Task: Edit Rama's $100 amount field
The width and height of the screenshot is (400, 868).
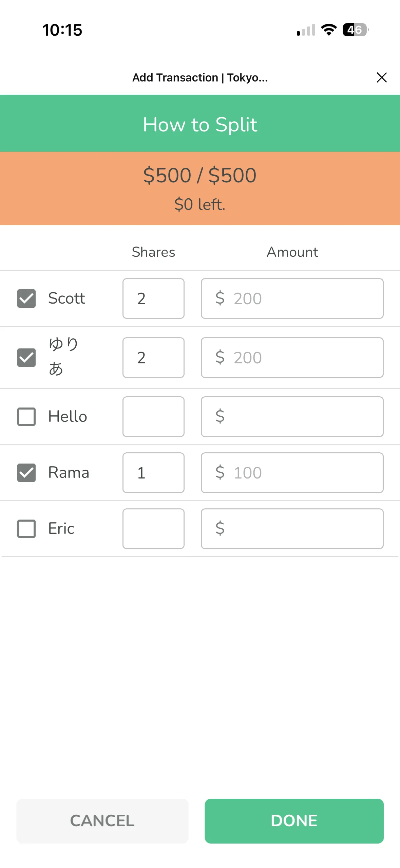Action: click(x=292, y=473)
